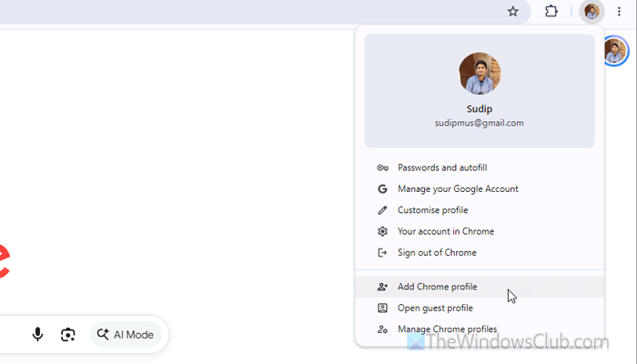The image size is (637, 364).
Task: Open the Extensions puzzle icon
Action: click(x=551, y=11)
